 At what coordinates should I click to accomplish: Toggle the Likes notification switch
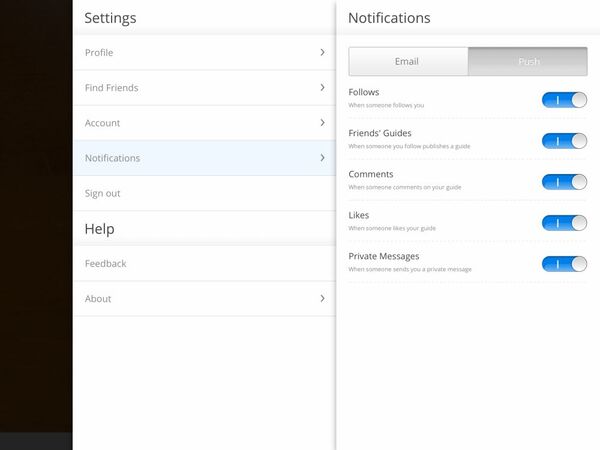pos(564,222)
